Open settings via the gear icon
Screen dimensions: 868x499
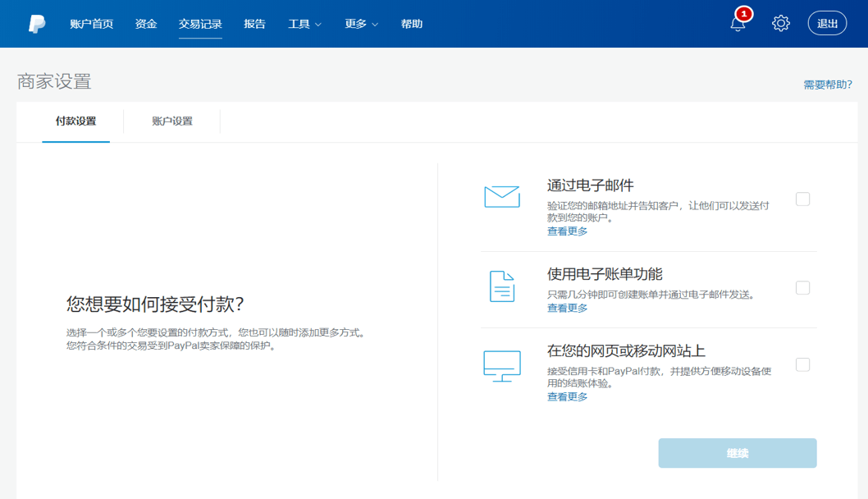[x=780, y=24]
